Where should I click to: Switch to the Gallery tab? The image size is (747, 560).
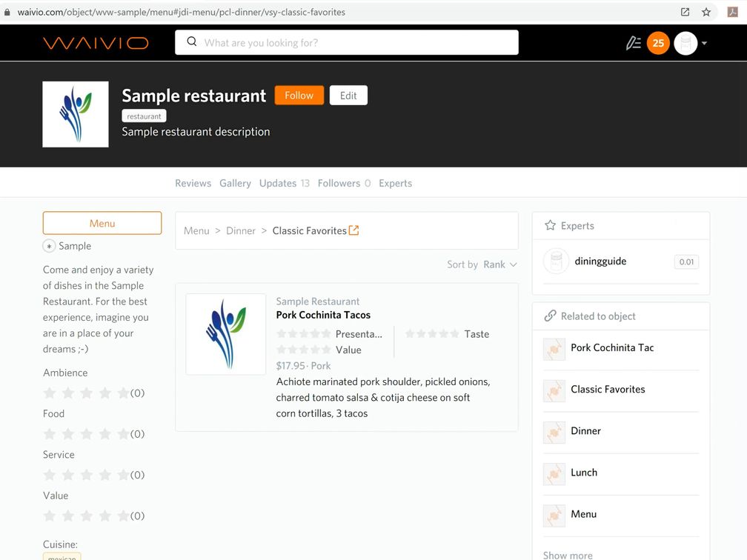[235, 183]
